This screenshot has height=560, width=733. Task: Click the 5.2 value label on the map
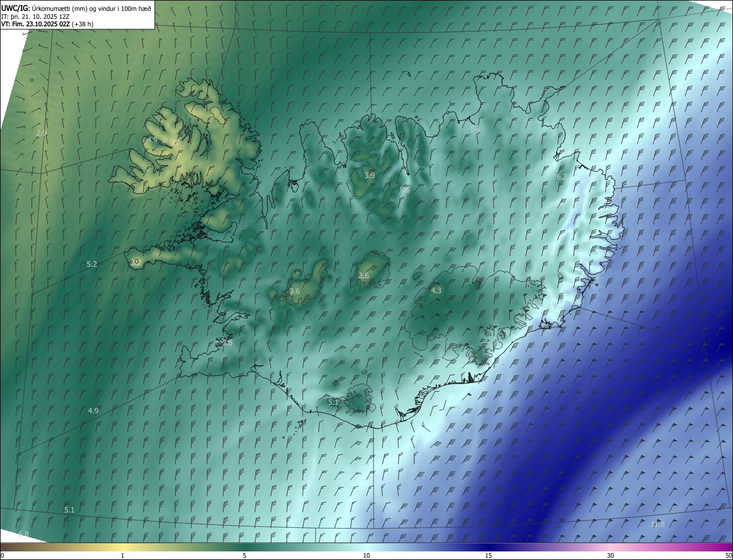[92, 264]
